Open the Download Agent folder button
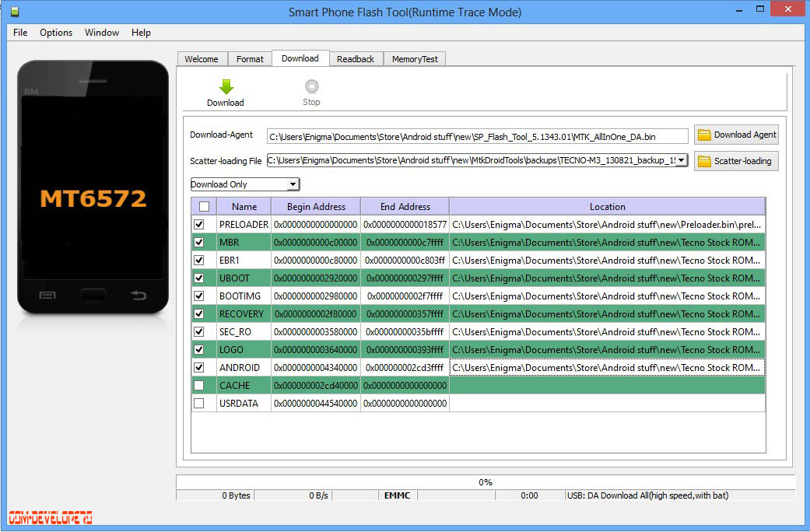The width and height of the screenshot is (810, 532). 736,135
